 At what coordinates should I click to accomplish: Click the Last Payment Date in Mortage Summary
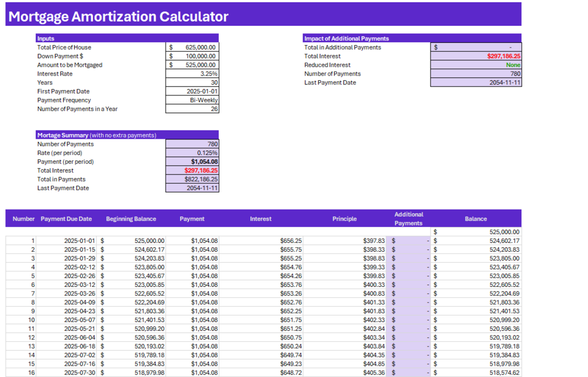click(x=192, y=188)
